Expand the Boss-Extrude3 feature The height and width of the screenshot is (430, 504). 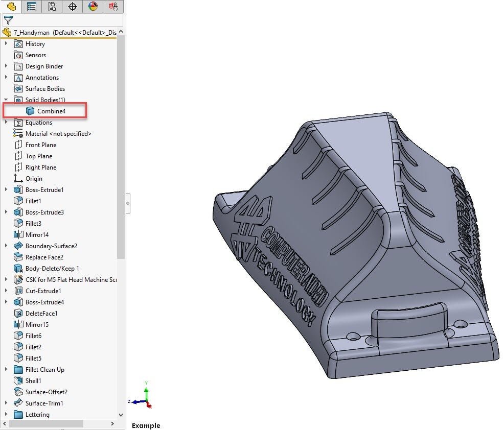[x=6, y=212]
